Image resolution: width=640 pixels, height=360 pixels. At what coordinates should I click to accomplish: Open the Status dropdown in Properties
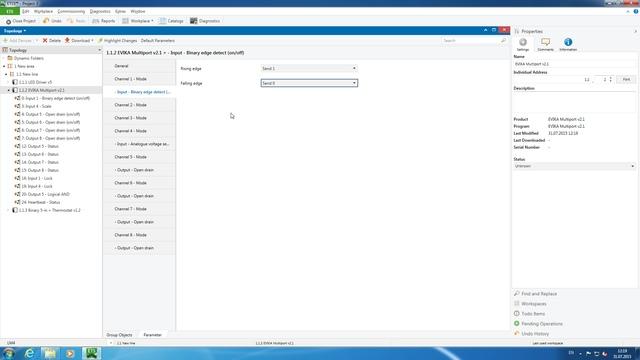[x=574, y=166]
